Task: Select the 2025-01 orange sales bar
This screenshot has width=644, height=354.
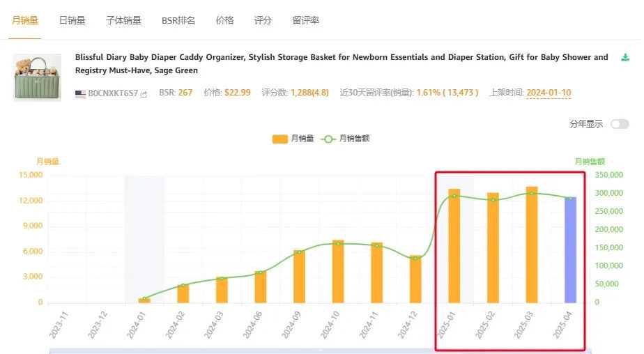Action: point(454,246)
